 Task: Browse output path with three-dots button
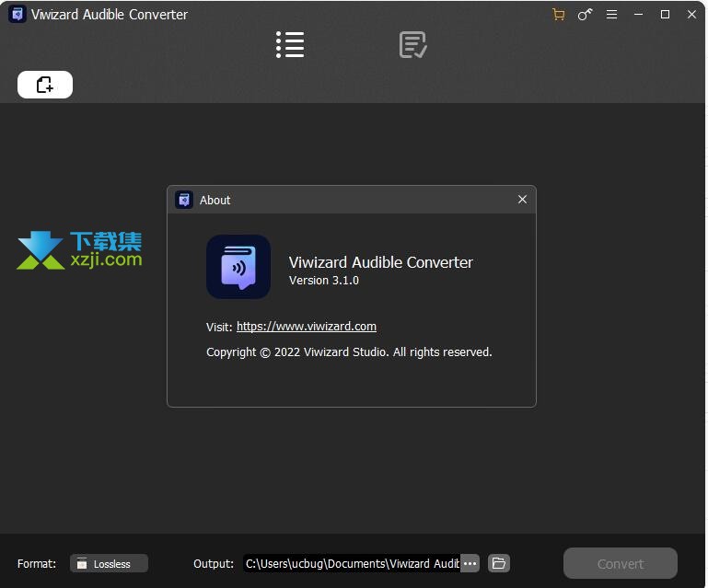click(x=470, y=563)
